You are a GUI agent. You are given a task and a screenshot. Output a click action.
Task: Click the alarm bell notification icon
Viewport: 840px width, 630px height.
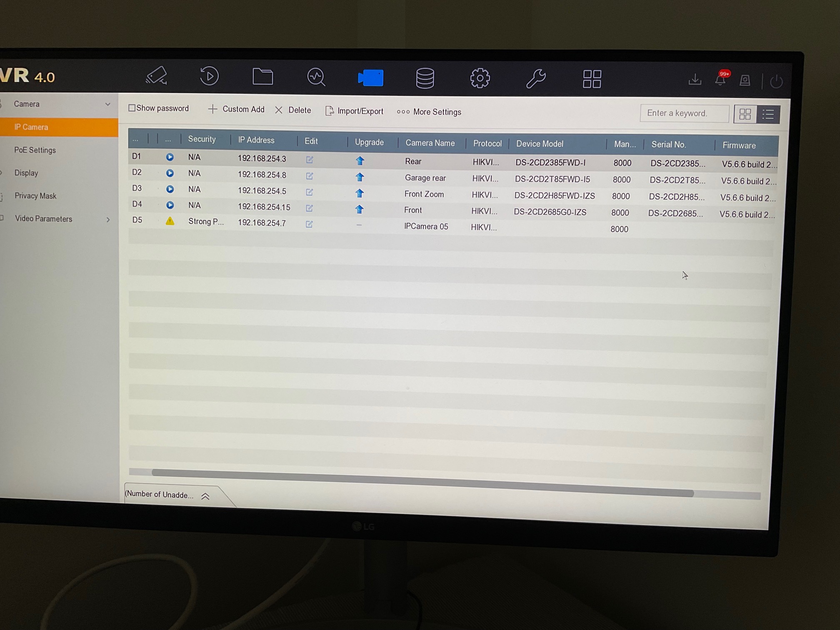720,80
